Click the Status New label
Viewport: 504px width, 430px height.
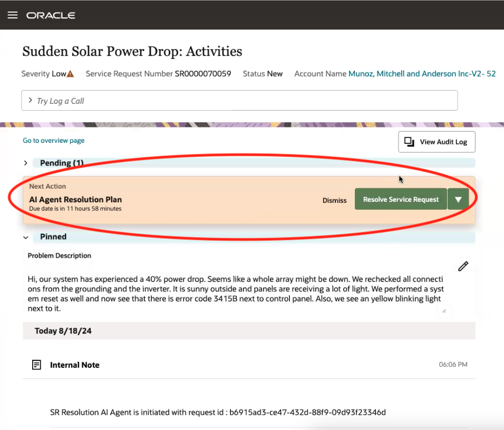point(263,74)
